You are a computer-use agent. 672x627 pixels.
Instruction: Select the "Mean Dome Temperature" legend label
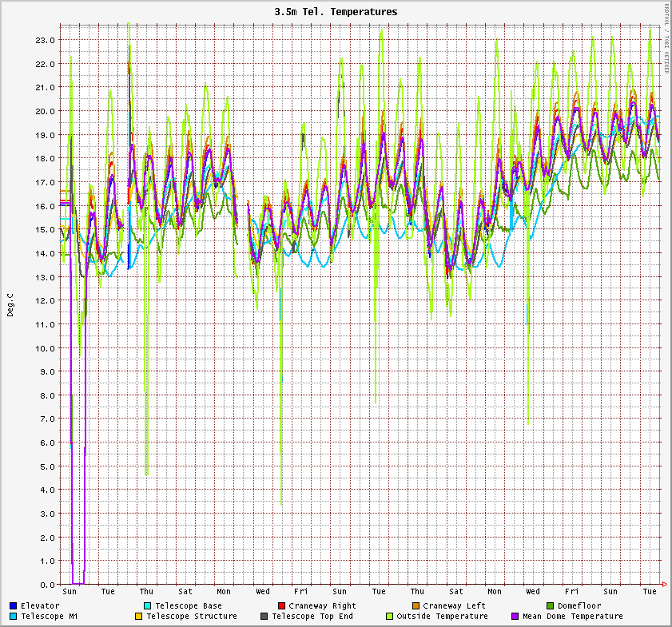point(573,617)
